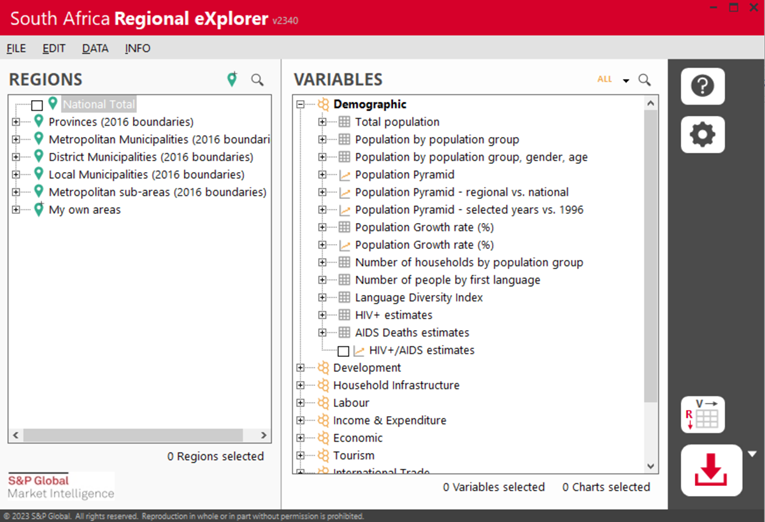This screenshot has height=522, width=765.
Task: Expand the Development category
Action: point(301,368)
